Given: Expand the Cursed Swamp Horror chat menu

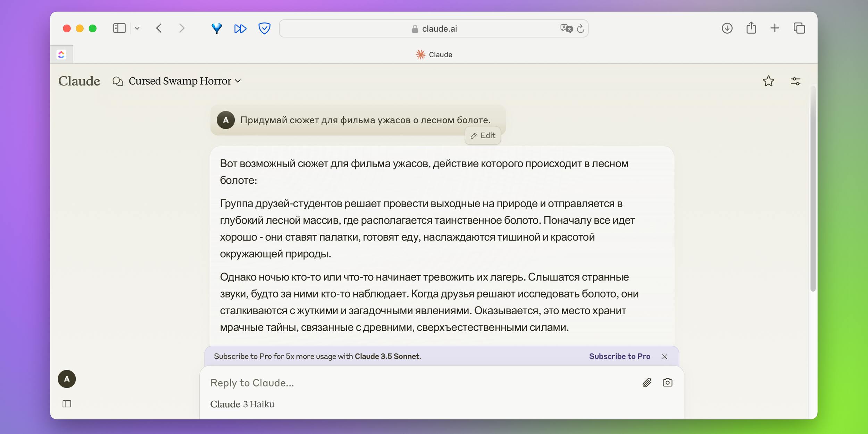Looking at the screenshot, I should [185, 81].
